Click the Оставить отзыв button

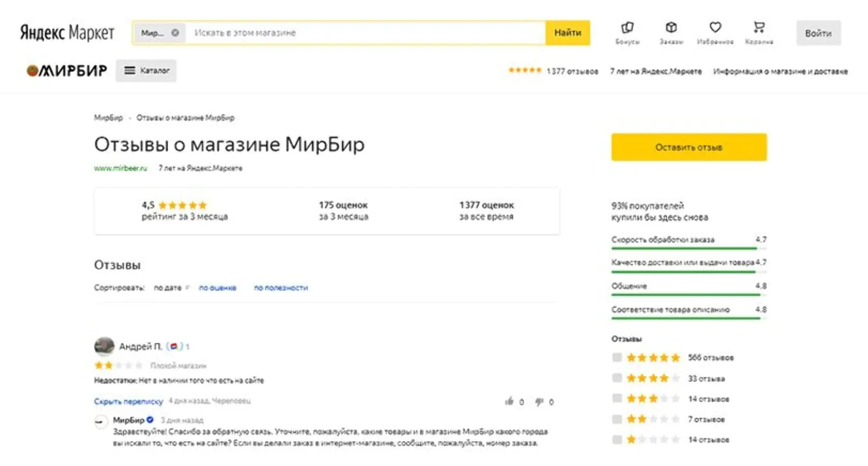(x=689, y=147)
